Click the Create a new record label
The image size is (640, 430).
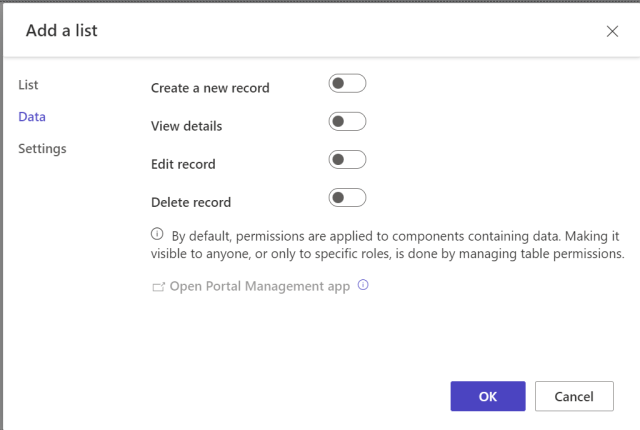tap(210, 88)
